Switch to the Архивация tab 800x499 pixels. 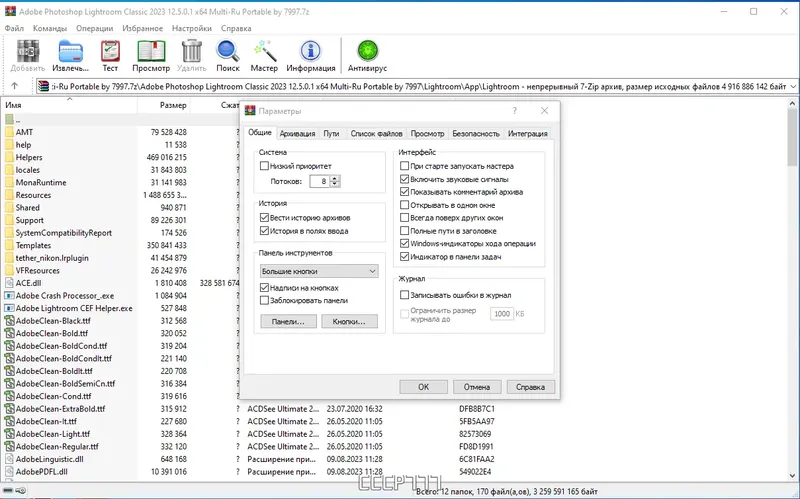(x=297, y=134)
